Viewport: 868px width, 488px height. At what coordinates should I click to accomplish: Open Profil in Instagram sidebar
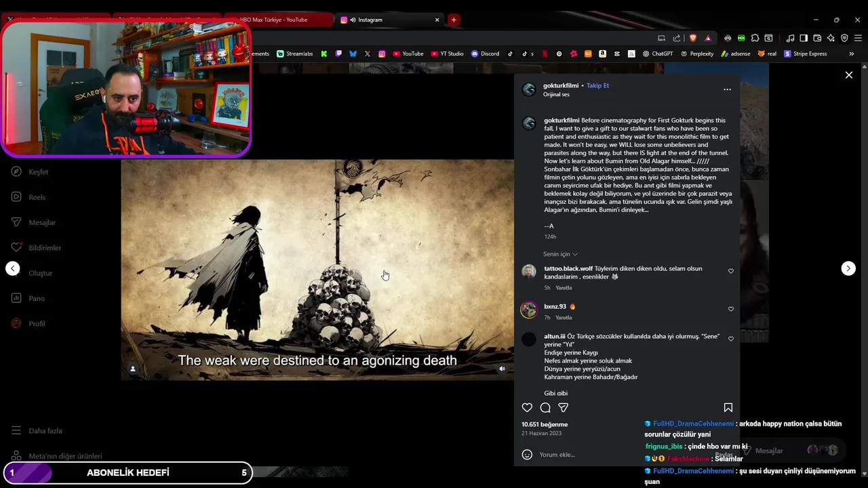coord(28,324)
